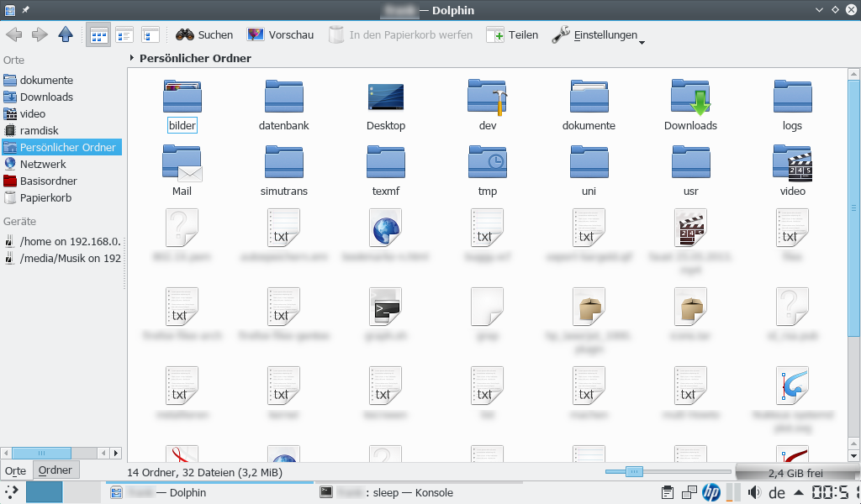The image size is (861, 504).
Task: Switch to detailed list view
Action: click(x=124, y=34)
